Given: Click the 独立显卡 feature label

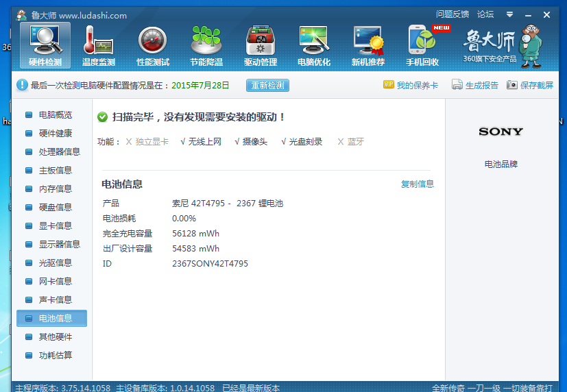Looking at the screenshot, I should pyautogui.click(x=152, y=142).
